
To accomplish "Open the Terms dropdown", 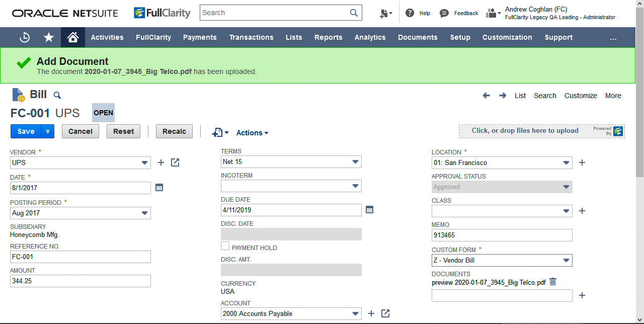I will point(354,161).
